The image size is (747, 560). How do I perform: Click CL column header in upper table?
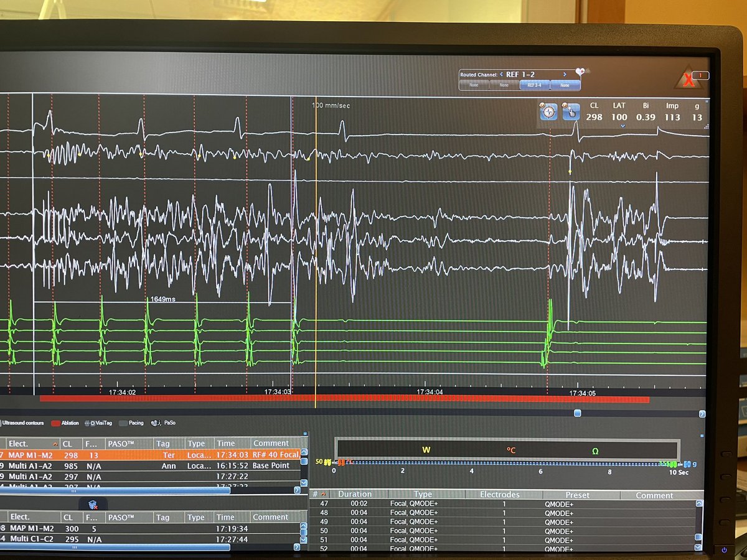[71, 444]
